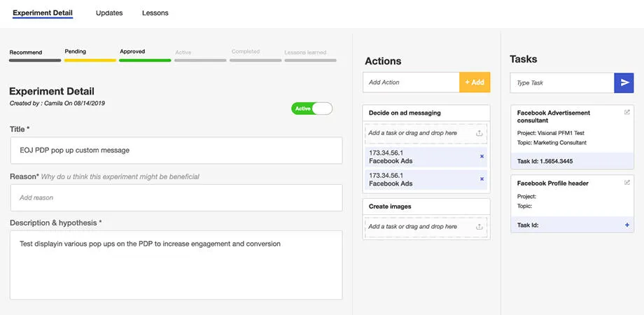Screen dimensions: 644x315
Task: Click Project: Visional PFM1 Test text
Action: coord(550,133)
